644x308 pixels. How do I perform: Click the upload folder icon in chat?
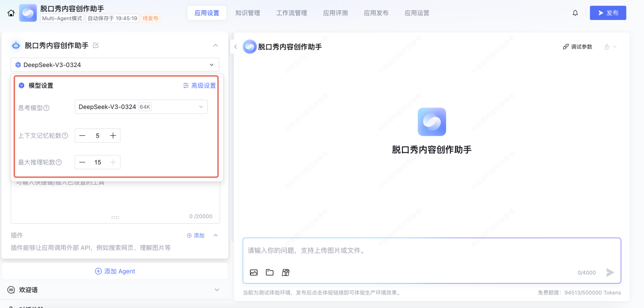click(269, 273)
